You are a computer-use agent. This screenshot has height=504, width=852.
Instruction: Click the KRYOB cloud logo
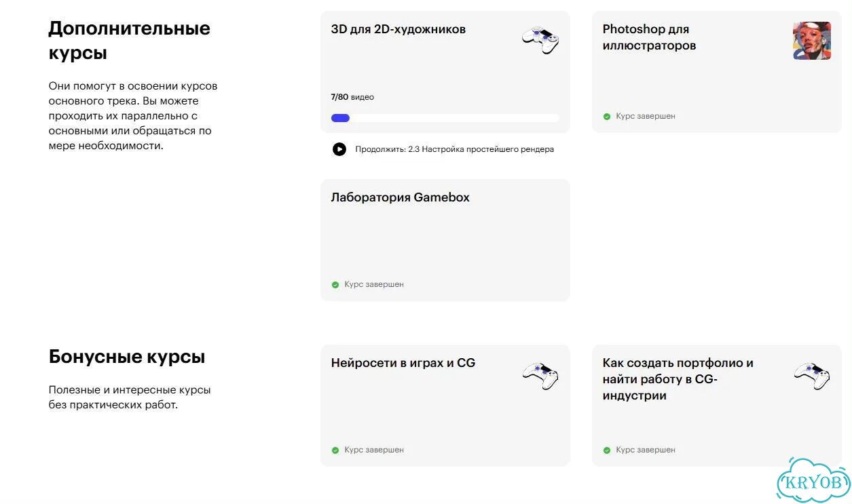[x=813, y=480]
